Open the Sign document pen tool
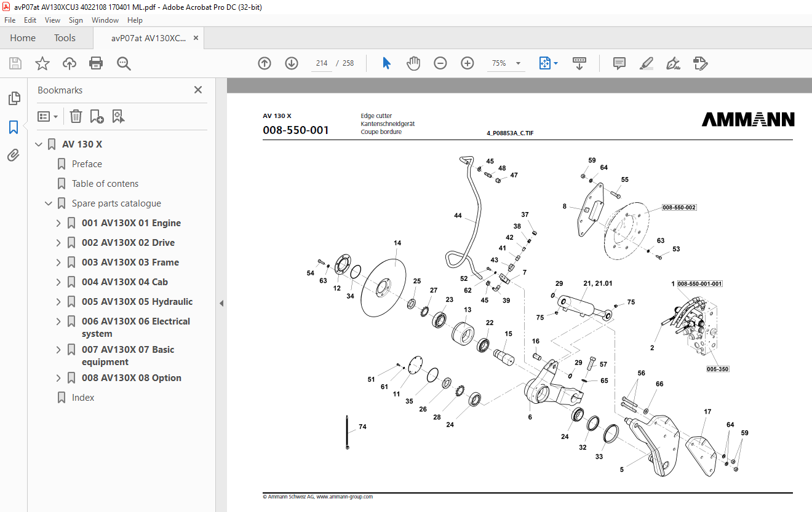The image size is (812, 512). [x=673, y=63]
